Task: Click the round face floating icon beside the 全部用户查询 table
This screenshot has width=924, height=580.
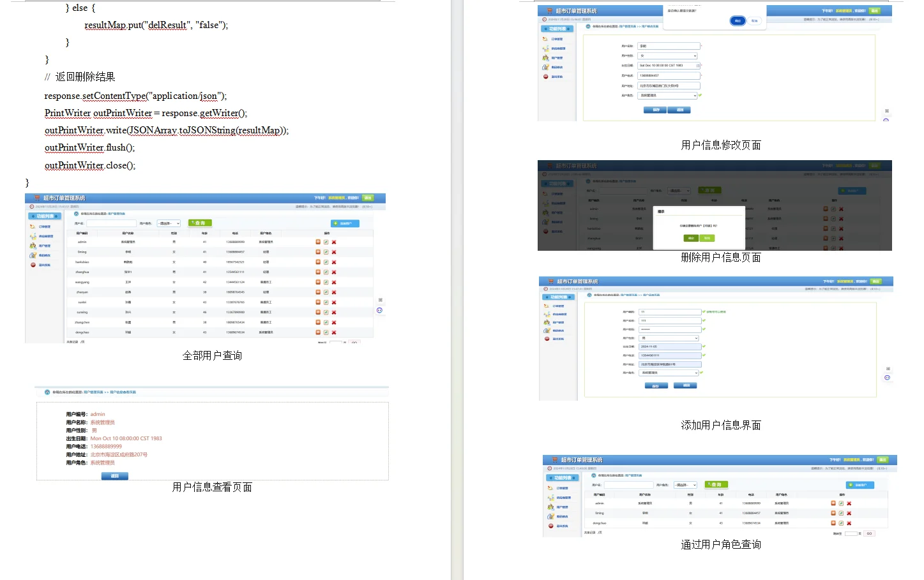Action: (379, 310)
